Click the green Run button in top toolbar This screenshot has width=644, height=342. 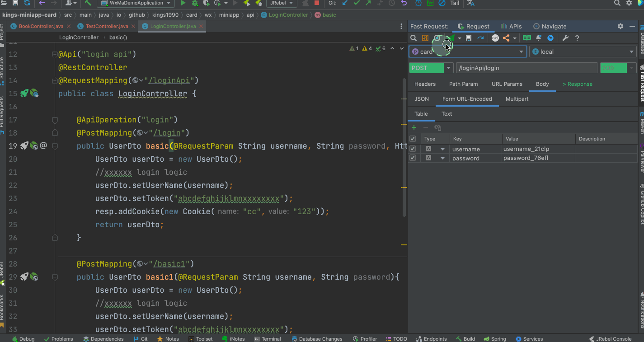[x=183, y=3]
